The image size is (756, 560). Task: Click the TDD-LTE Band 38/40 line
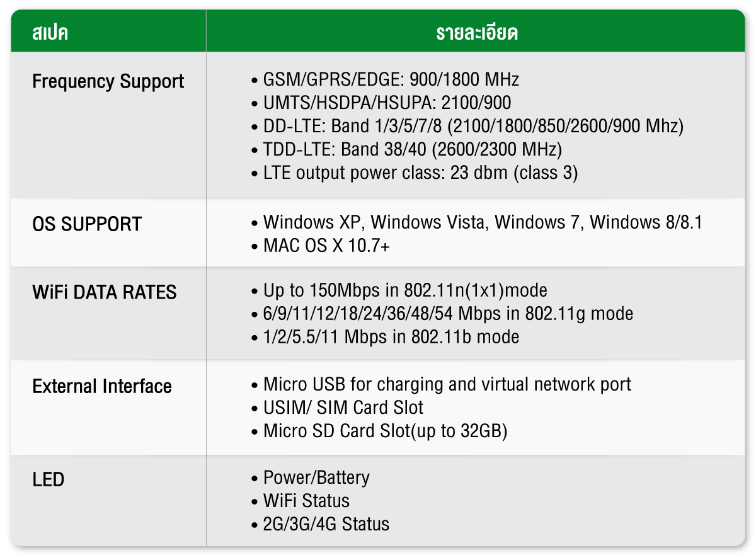(413, 149)
